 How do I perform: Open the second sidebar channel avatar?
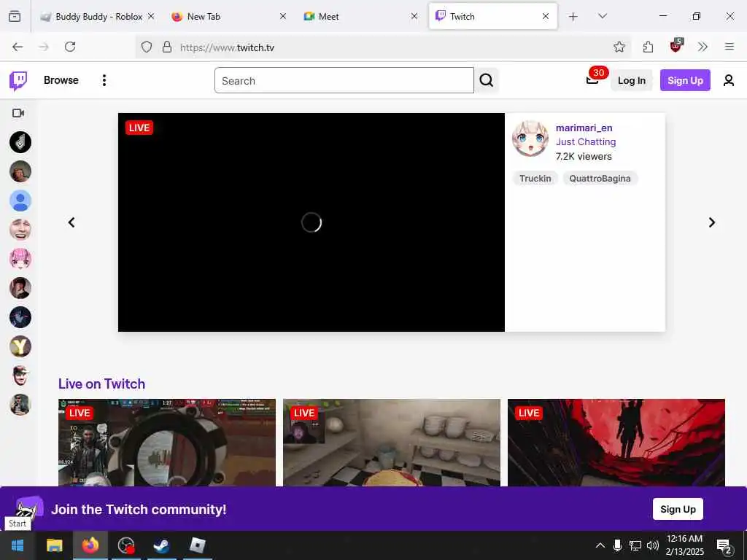click(x=20, y=171)
